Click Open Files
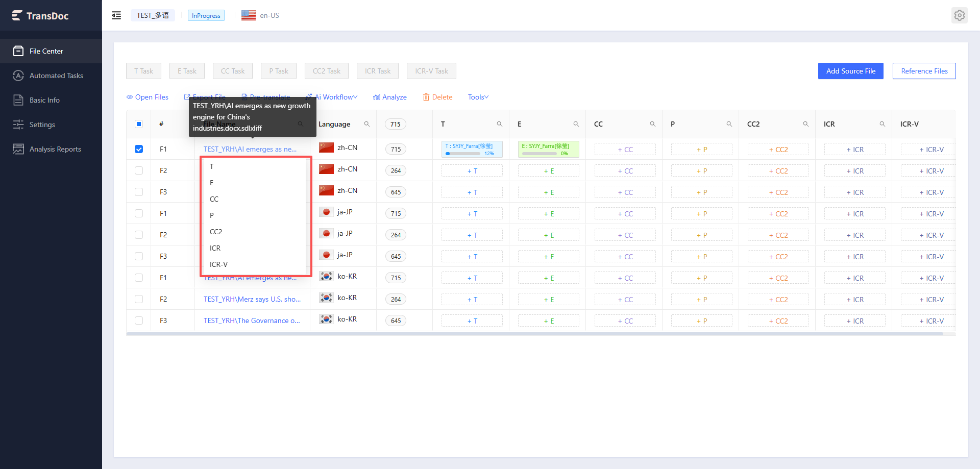Viewport: 980px width, 469px height. [x=148, y=97]
